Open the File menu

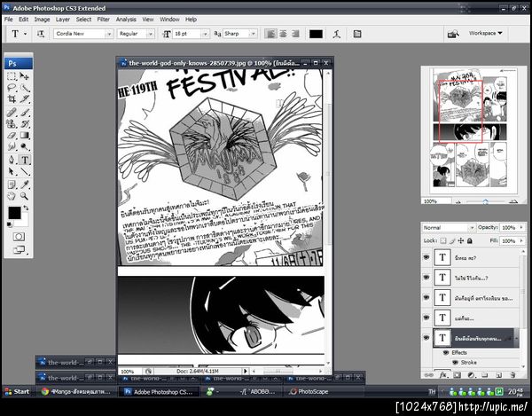(9, 20)
